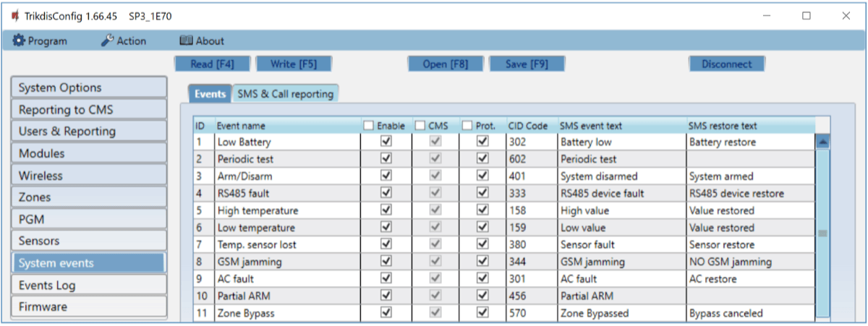Edit SMS event text for AC fault
868x326 pixels.
[621, 279]
